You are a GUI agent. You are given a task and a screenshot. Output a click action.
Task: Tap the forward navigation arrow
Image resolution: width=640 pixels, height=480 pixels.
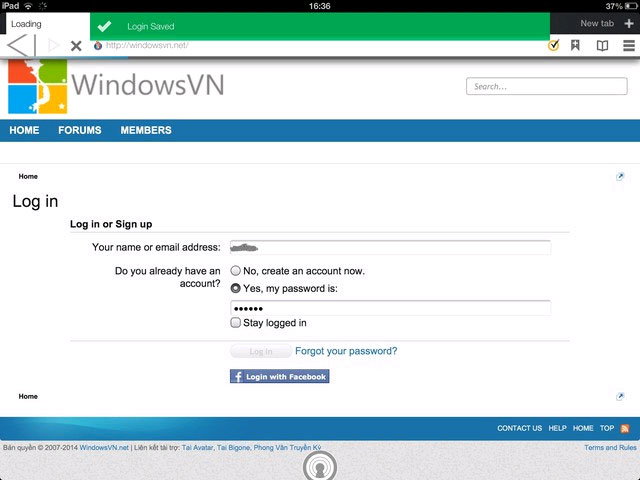click(53, 45)
